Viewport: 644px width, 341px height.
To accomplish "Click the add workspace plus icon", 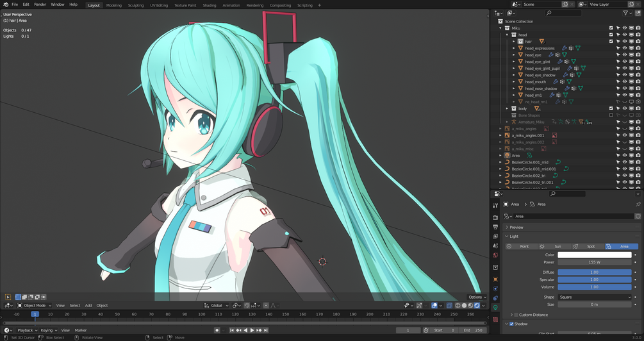I will (320, 5).
